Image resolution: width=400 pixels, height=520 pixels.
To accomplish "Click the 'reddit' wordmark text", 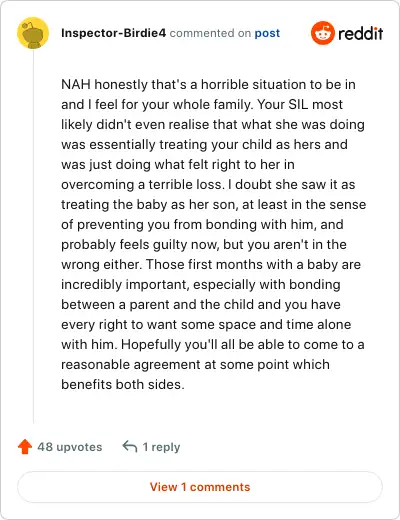I will coord(361,33).
